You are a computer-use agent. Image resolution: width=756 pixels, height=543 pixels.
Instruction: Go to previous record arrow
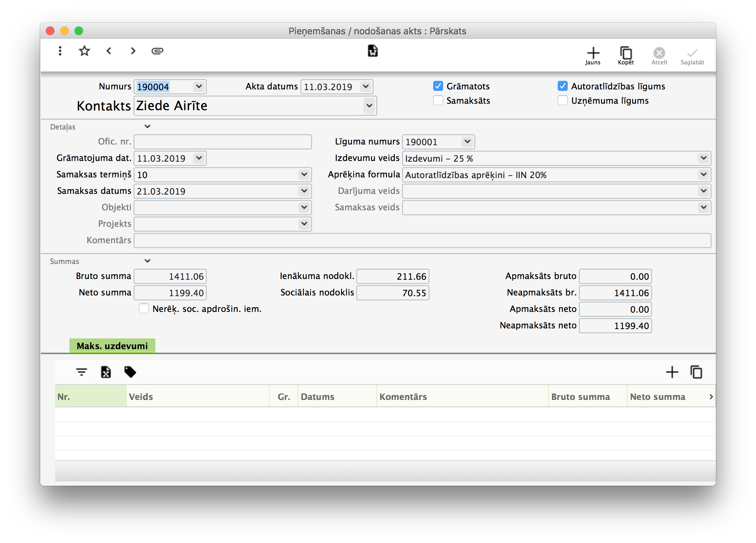[x=109, y=51]
